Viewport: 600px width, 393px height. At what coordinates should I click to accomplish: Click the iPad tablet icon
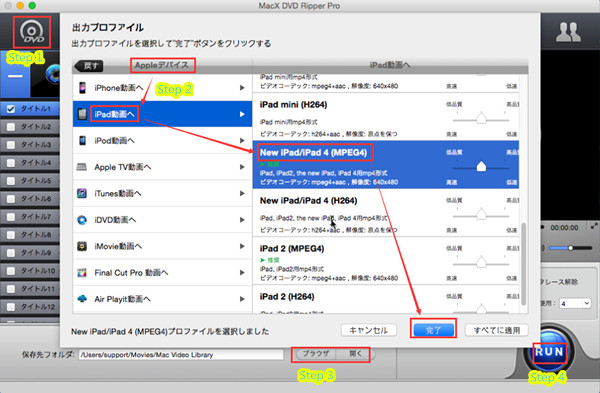point(82,114)
